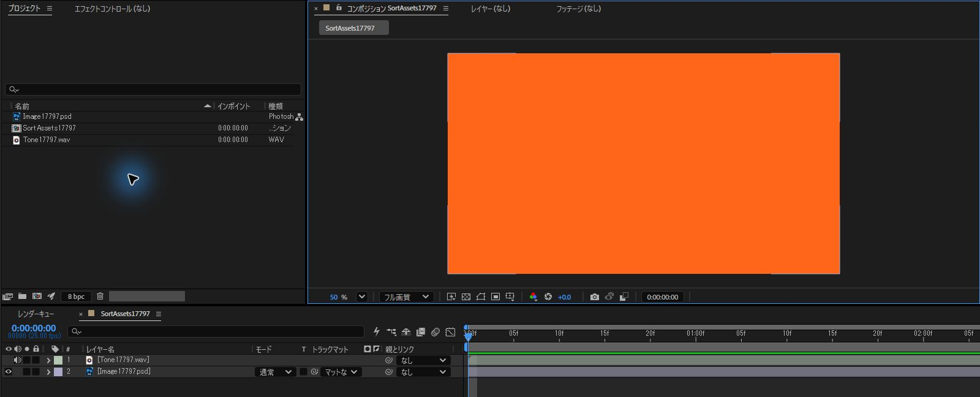Image resolution: width=980 pixels, height=397 pixels.
Task: Open project settings via rocket icon
Action: [51, 296]
